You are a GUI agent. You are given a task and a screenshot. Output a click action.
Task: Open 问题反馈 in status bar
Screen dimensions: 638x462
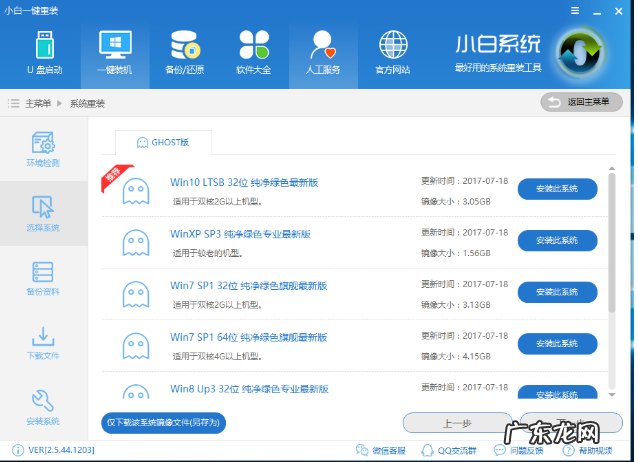pos(518,451)
